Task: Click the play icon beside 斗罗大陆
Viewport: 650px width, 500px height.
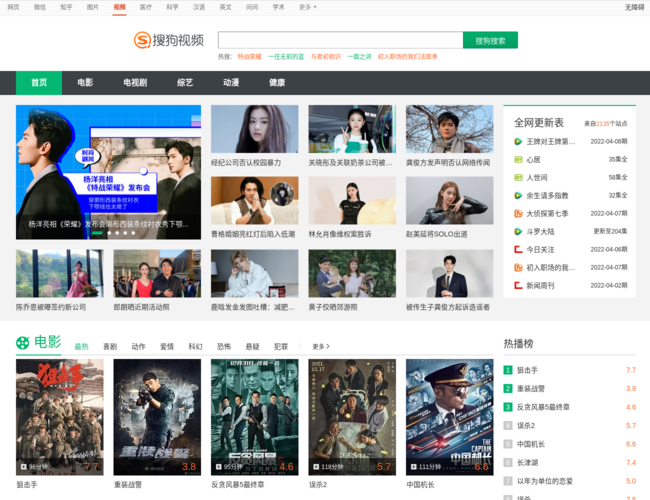Action: [x=517, y=232]
